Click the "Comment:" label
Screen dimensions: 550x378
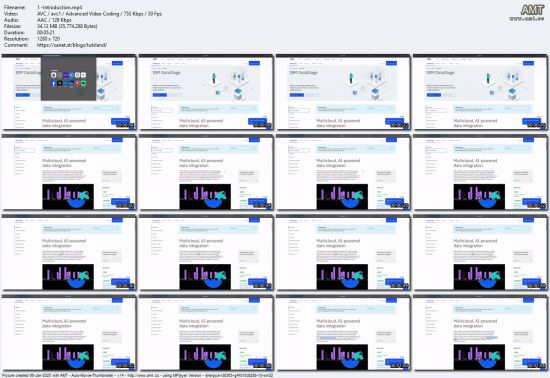tap(16, 45)
